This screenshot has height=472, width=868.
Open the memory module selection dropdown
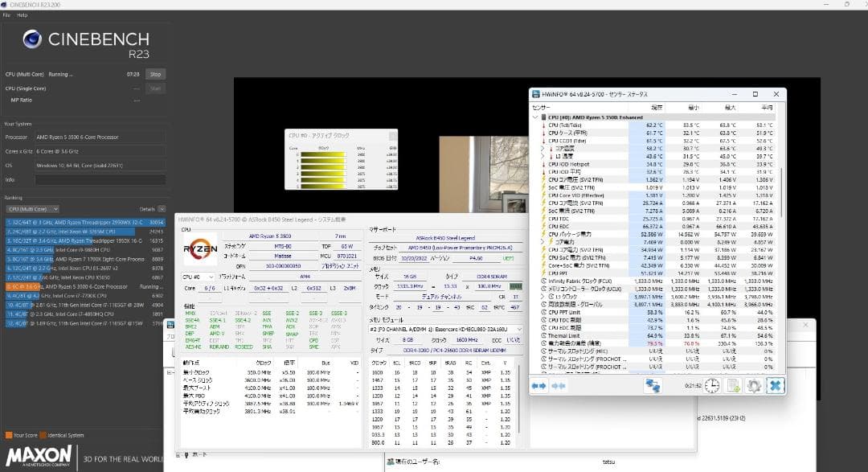pos(446,329)
